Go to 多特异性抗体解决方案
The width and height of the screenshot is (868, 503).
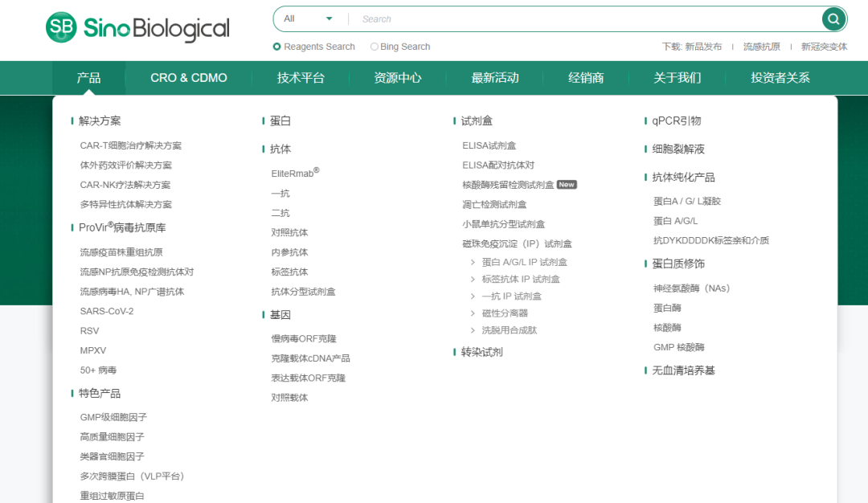pos(125,204)
